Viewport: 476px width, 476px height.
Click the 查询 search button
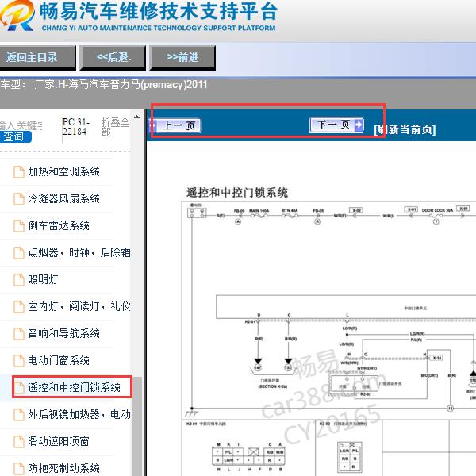point(15,136)
